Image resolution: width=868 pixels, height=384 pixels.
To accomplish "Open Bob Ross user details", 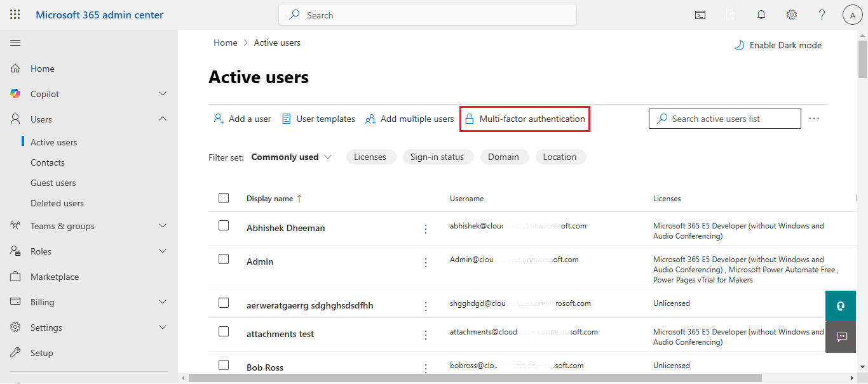I will point(265,367).
